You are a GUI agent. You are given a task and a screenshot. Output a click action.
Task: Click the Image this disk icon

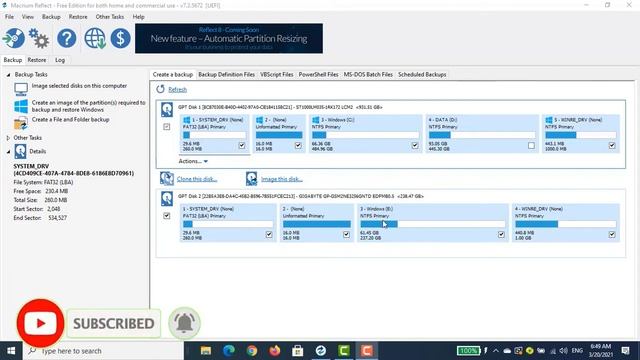251,179
